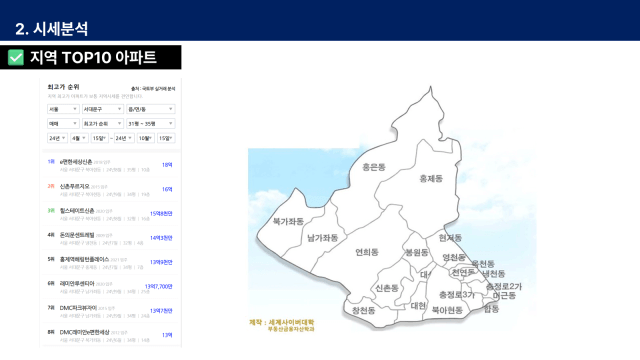
Task: Click the green checkmark icon beside 지역 TOP10
Action: (x=16, y=58)
